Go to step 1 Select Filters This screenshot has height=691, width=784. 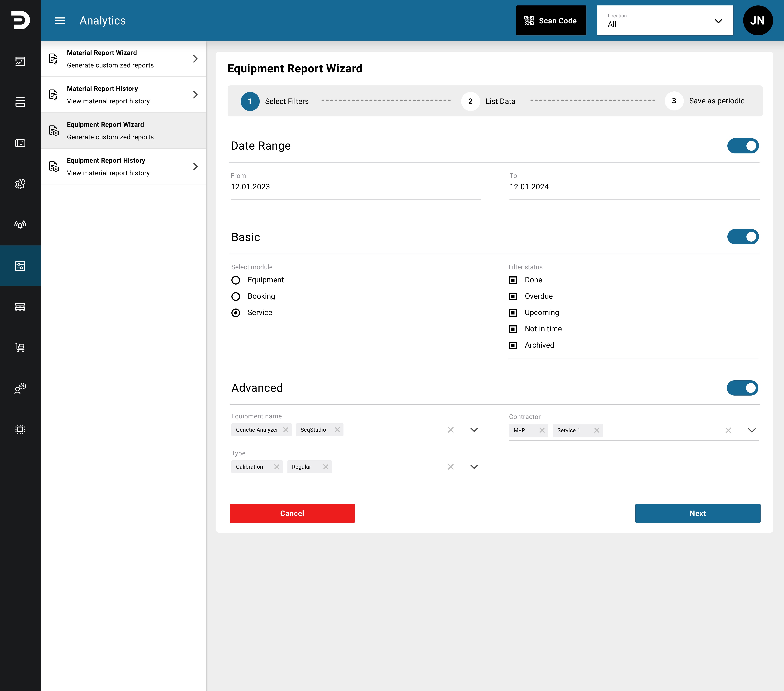275,101
